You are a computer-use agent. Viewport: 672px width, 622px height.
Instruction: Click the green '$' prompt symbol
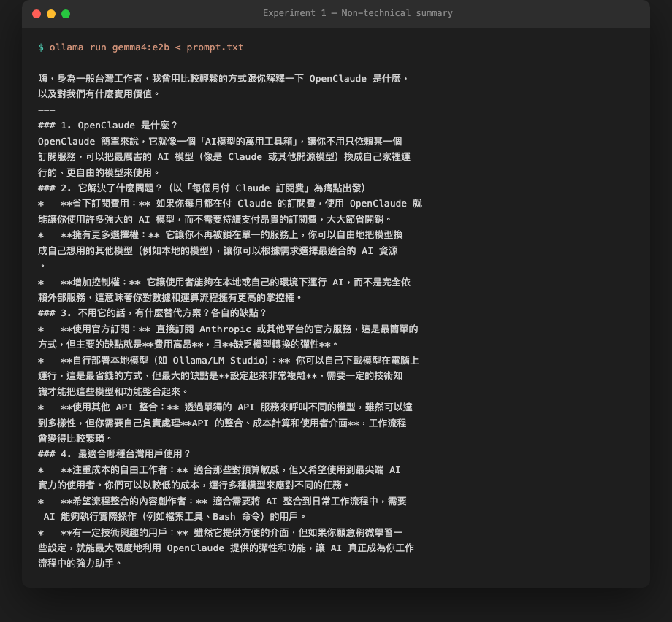pyautogui.click(x=41, y=47)
